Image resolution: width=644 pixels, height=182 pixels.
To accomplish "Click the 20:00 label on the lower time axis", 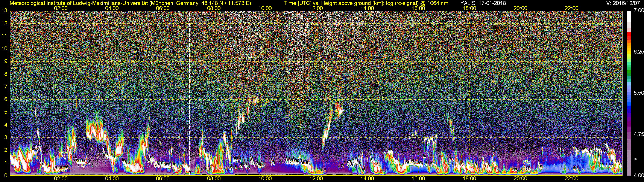I will tap(521, 179).
